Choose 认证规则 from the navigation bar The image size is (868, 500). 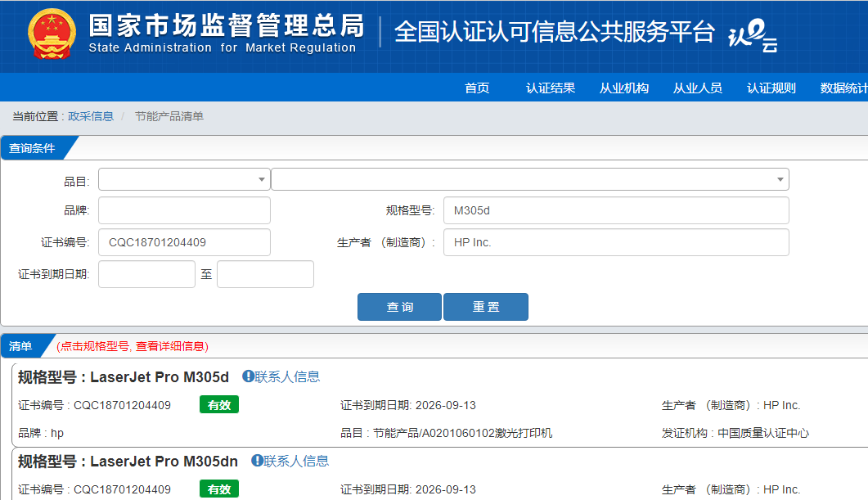pyautogui.click(x=771, y=88)
